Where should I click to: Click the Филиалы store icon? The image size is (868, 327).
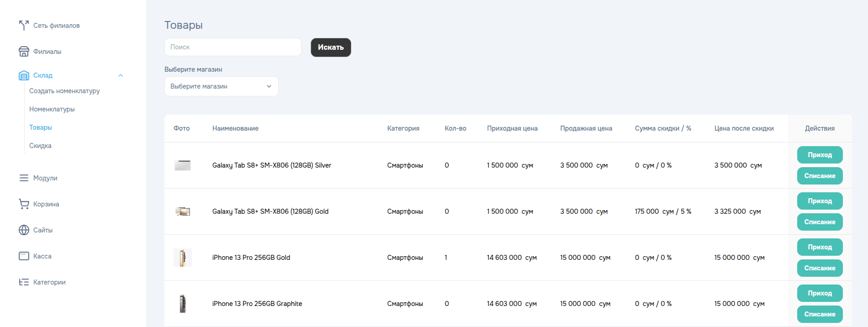tap(24, 52)
